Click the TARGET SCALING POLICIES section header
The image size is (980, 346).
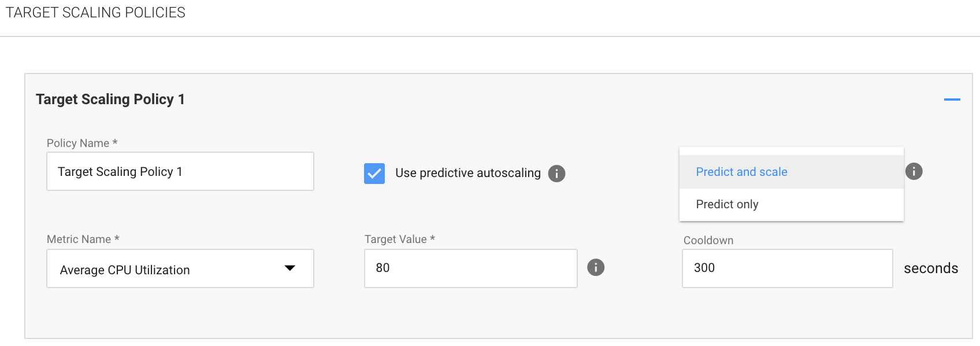(95, 13)
